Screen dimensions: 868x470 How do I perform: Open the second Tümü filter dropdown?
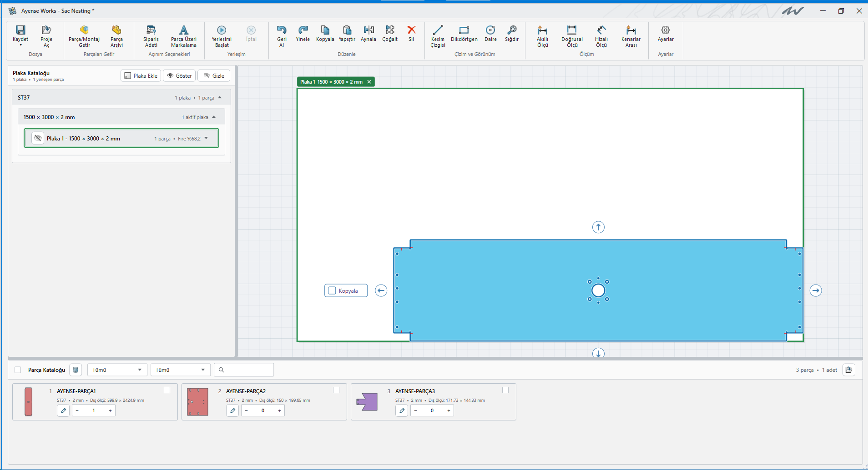[x=180, y=370]
